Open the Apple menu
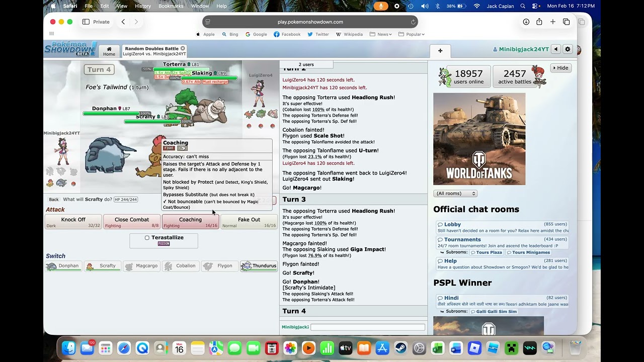The image size is (644, 362). [53, 6]
